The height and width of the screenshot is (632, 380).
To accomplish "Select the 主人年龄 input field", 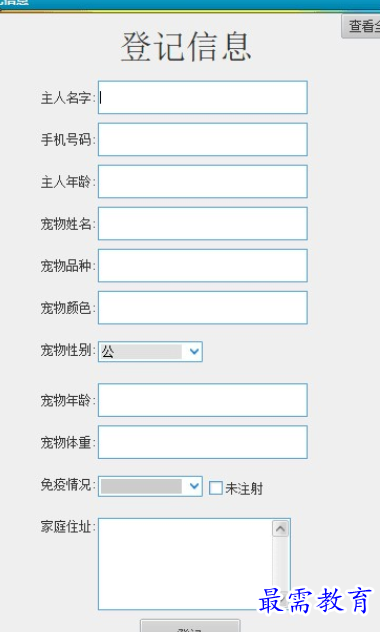I will click(x=203, y=181).
